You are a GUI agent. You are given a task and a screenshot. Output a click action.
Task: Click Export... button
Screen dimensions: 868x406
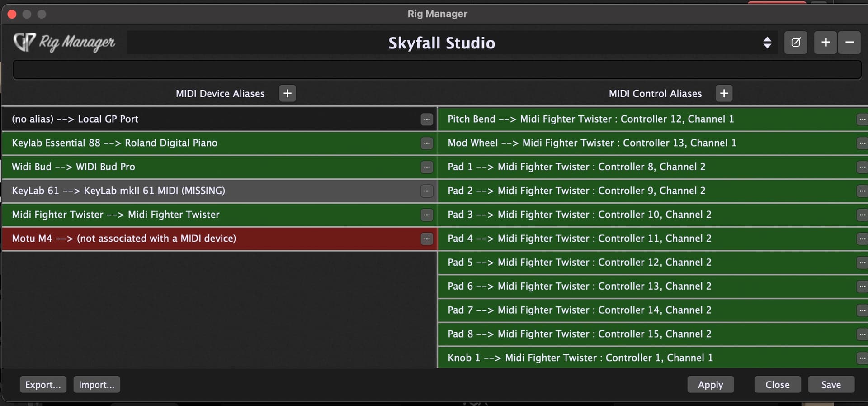click(43, 385)
